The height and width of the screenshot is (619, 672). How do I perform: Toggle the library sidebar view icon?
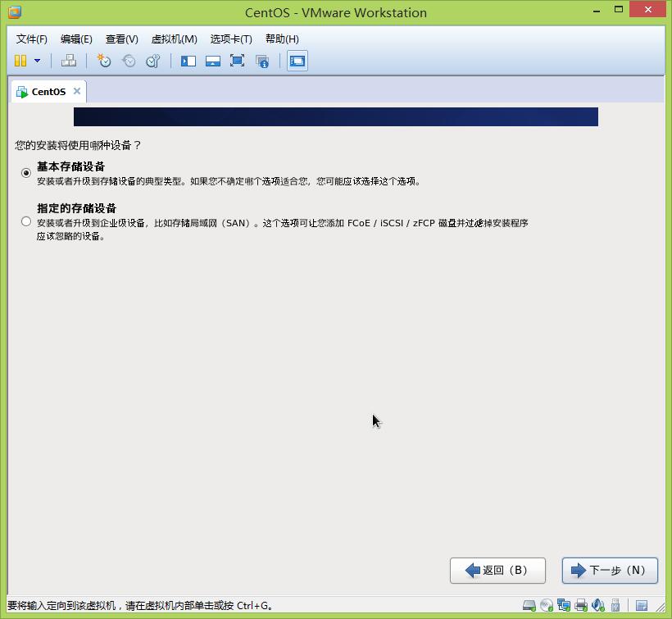[188, 61]
